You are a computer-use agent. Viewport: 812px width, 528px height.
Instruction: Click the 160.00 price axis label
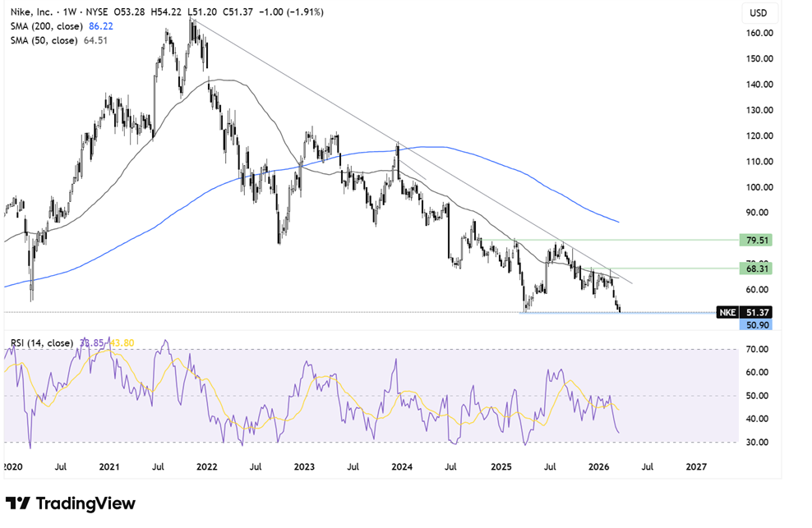(759, 33)
